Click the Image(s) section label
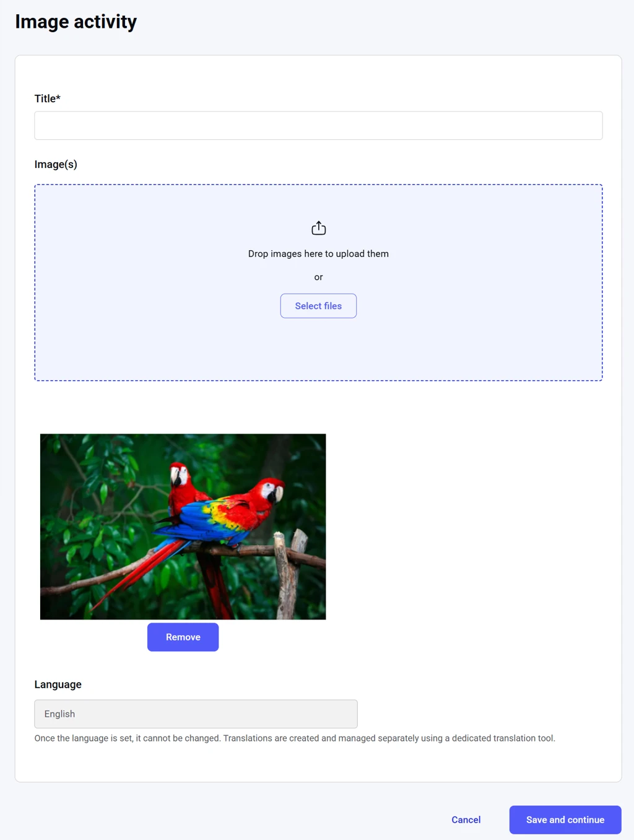Screen dimensions: 634x840 coord(56,164)
